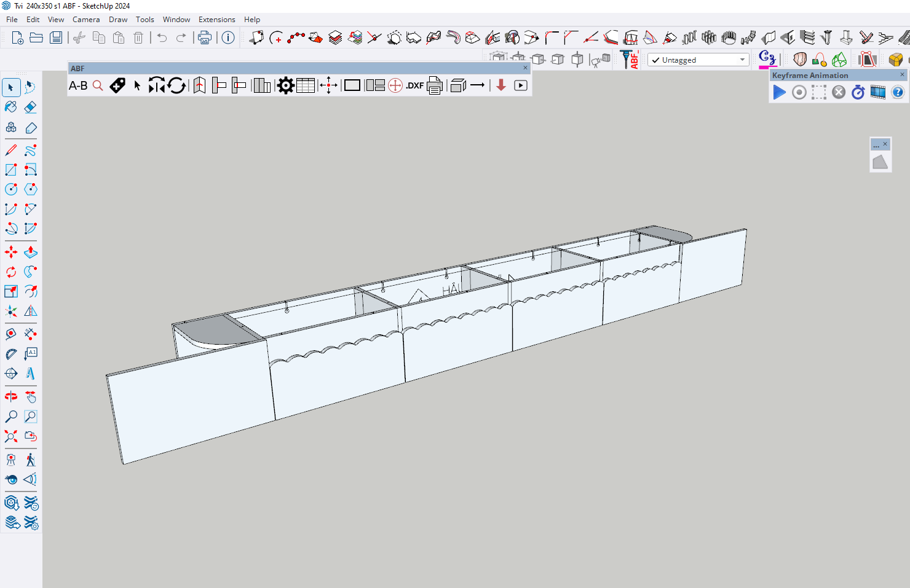Open ABF settings gear icon
The width and height of the screenshot is (910, 588).
[x=285, y=85]
